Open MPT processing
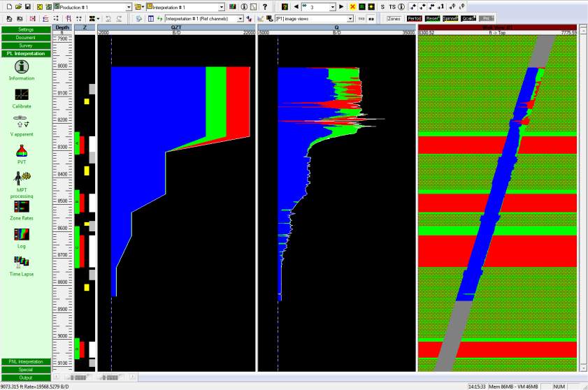Viewport: 588px width, 390px height. 22,185
